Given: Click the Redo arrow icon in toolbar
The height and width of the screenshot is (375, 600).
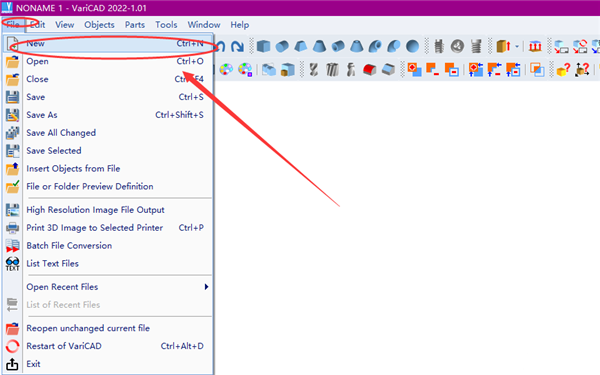Looking at the screenshot, I should coord(237,47).
